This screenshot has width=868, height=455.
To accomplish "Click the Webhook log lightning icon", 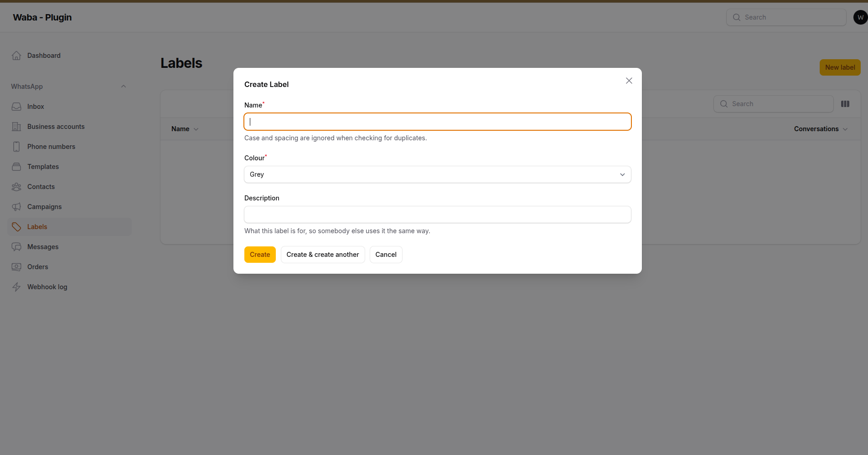I will (16, 287).
